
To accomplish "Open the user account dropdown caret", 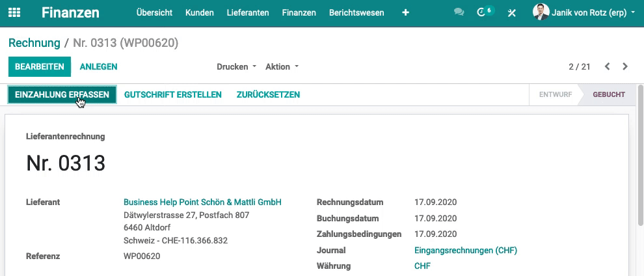I will 632,13.
